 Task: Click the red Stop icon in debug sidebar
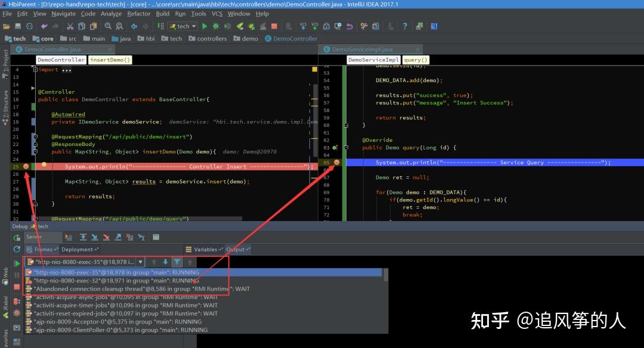coord(17,287)
